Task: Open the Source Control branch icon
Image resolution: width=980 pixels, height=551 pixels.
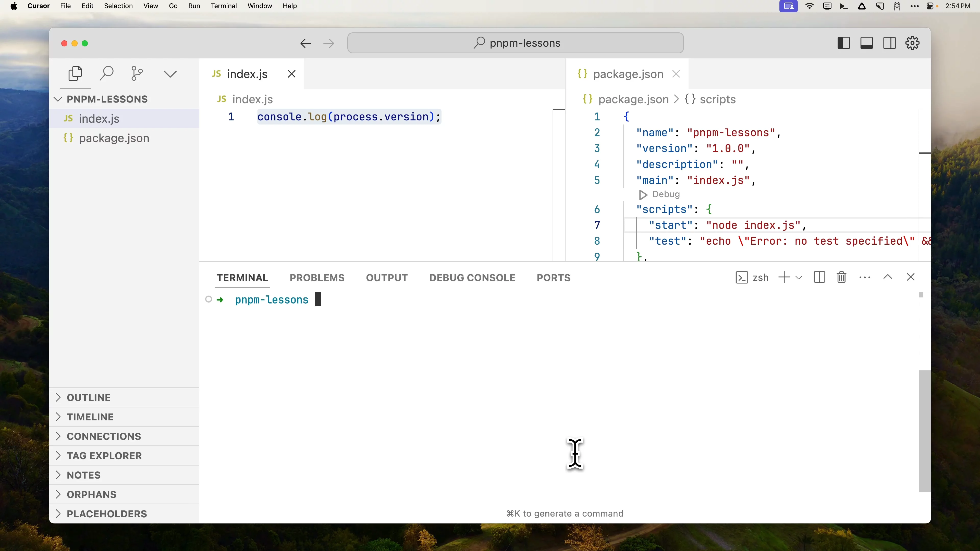Action: 137,74
